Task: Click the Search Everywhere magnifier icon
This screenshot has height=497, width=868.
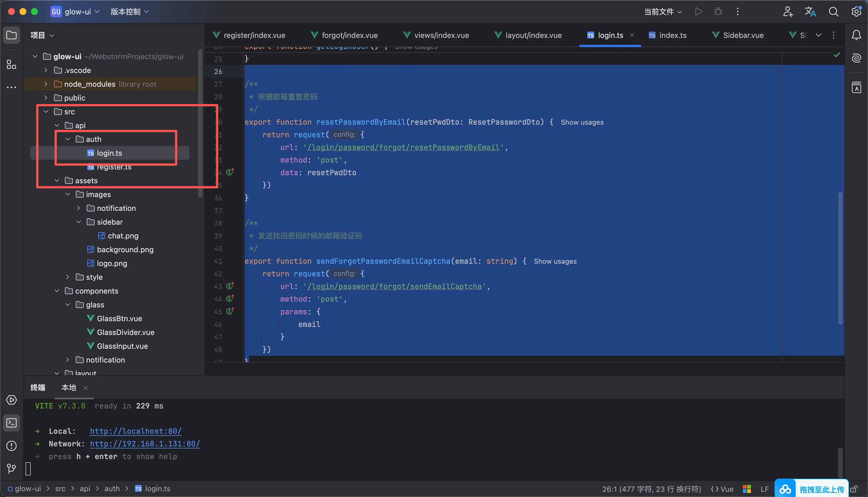Action: pyautogui.click(x=833, y=11)
